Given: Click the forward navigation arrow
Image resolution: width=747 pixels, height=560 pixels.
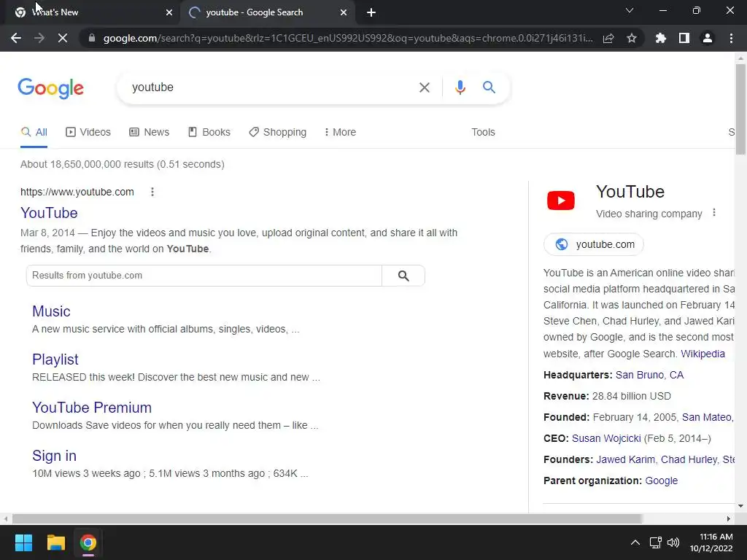Looking at the screenshot, I should coord(39,38).
